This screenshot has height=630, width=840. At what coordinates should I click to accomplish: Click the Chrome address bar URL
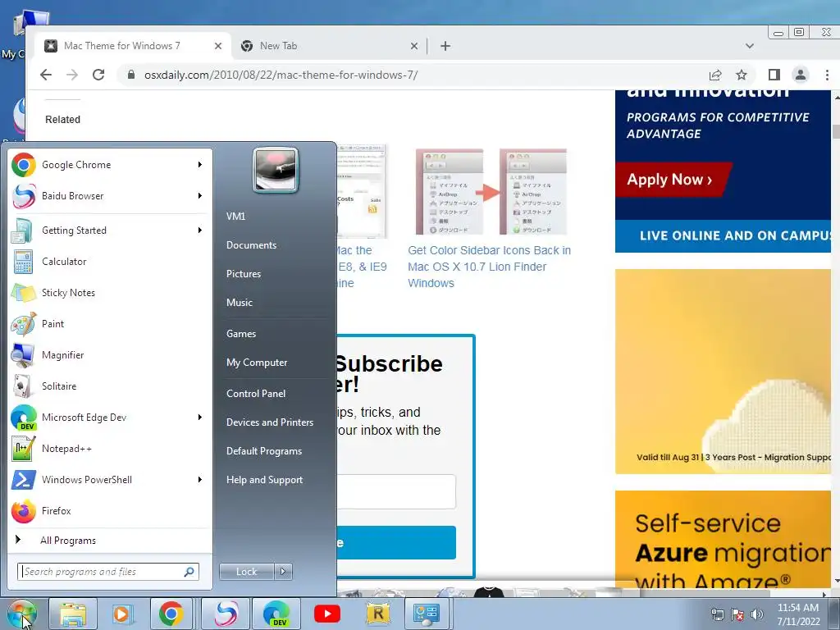(281, 75)
